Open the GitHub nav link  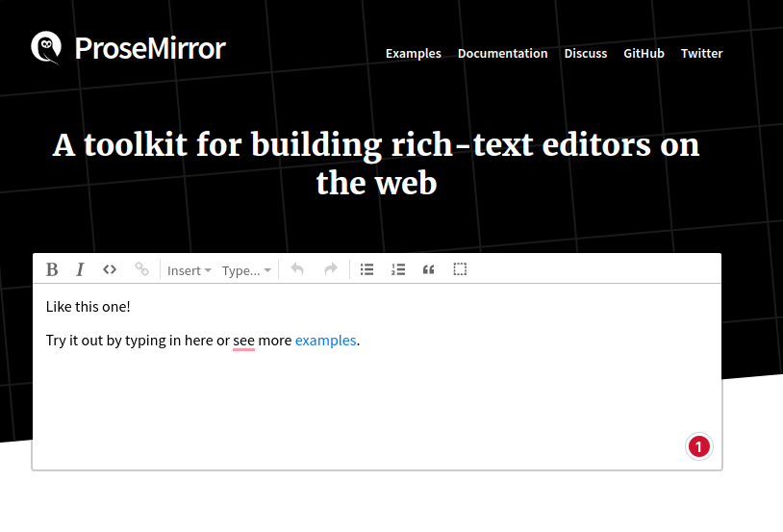(x=644, y=54)
